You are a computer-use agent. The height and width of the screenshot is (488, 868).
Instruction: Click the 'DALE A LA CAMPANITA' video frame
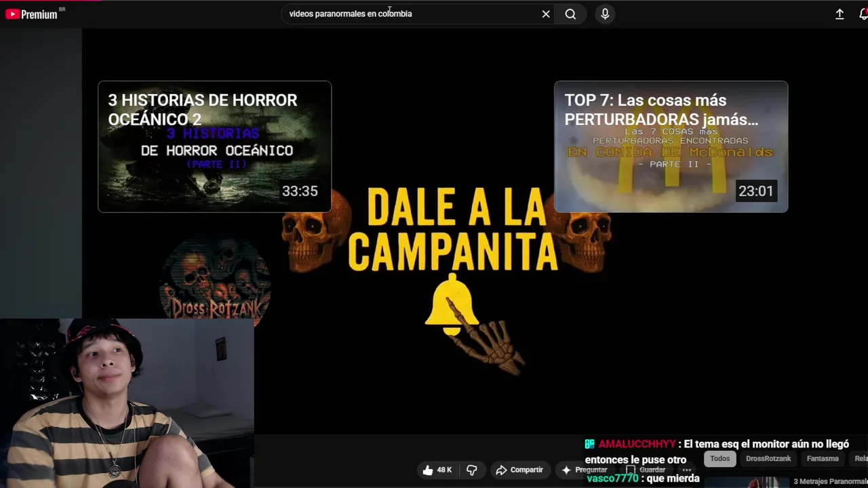(452, 230)
